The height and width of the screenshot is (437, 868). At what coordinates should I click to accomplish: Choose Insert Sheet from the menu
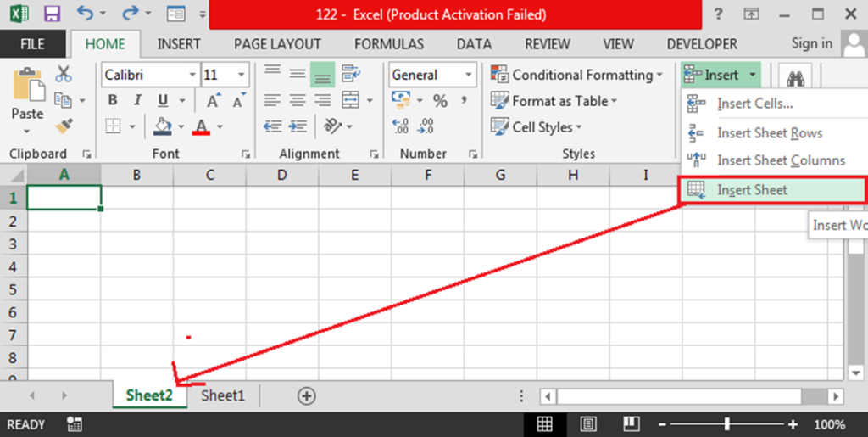(x=752, y=190)
